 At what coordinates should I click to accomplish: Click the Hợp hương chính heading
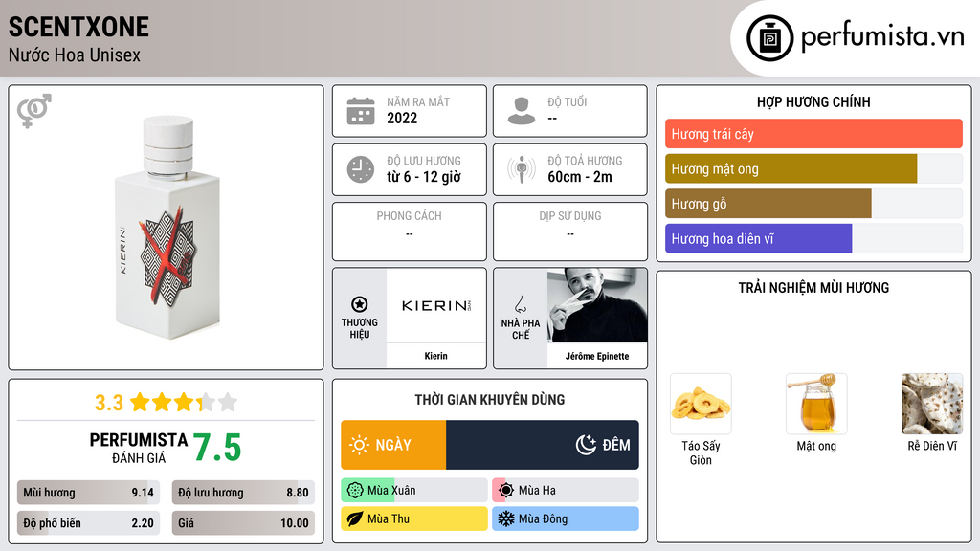(813, 101)
